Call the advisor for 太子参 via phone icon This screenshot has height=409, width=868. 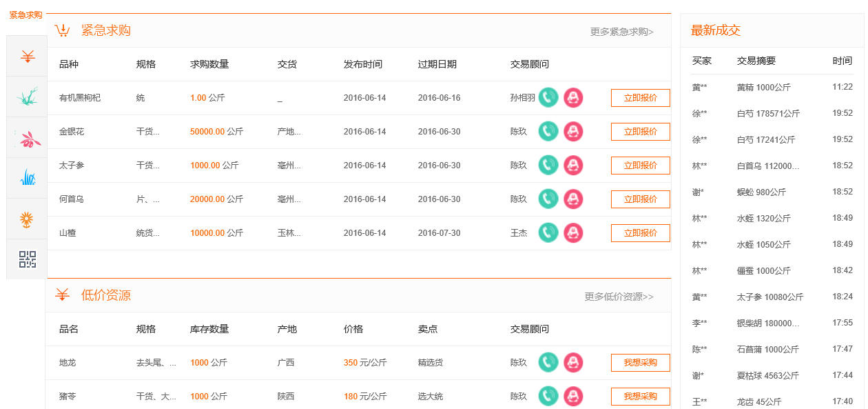[x=548, y=166]
